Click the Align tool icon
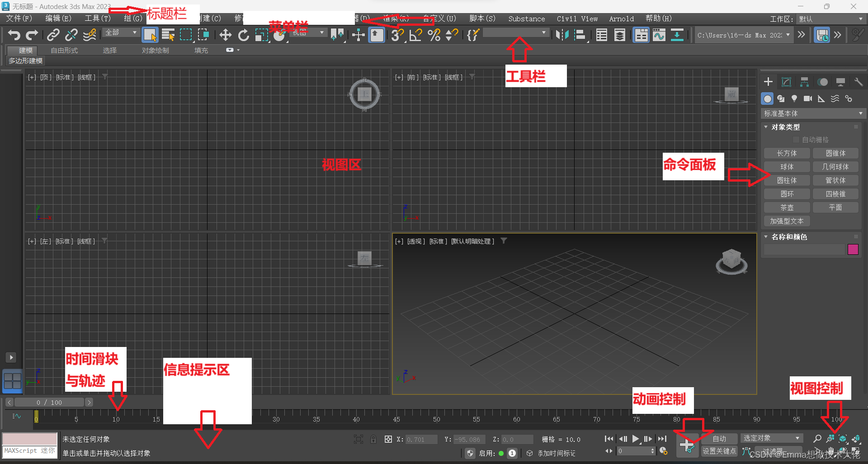The image size is (868, 464). tap(580, 35)
